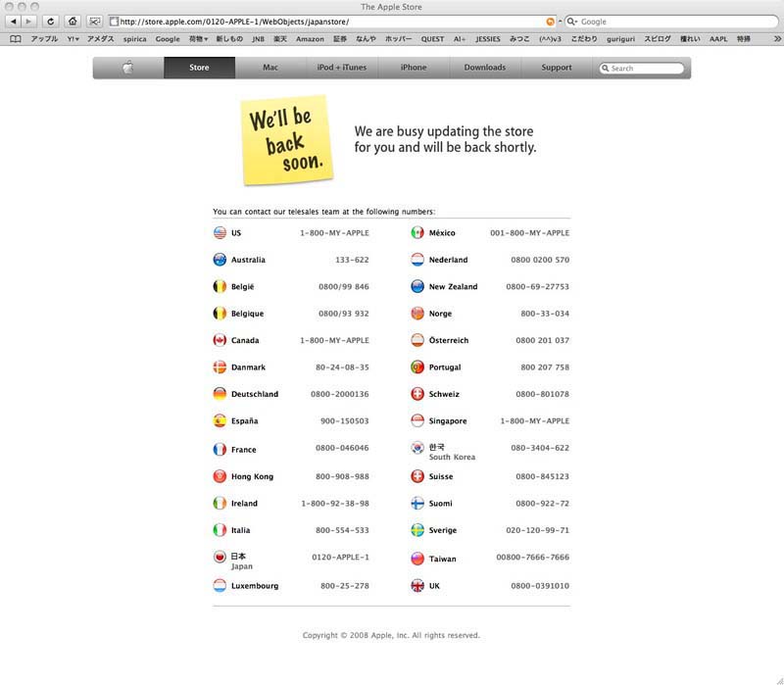Click the Schweiz flag icon
This screenshot has height=685, width=784.
417,394
